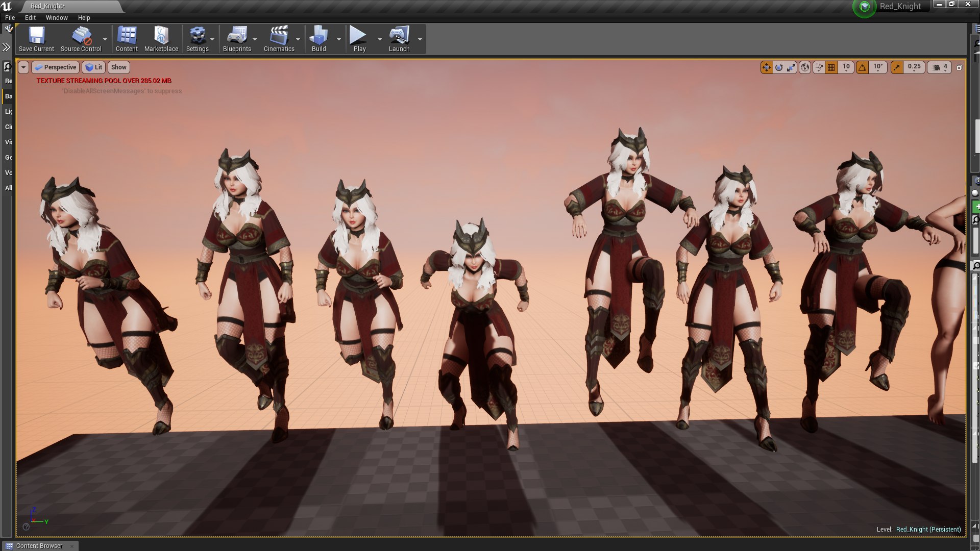Image resolution: width=980 pixels, height=551 pixels.
Task: Open grid snap size 10 dropdown
Action: click(846, 67)
